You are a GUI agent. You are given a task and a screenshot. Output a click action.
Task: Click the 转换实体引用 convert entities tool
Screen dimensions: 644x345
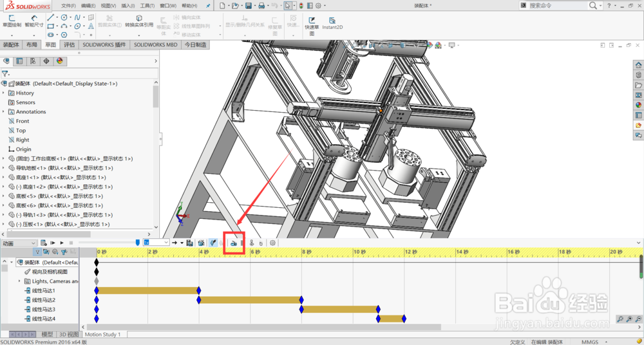pos(139,21)
